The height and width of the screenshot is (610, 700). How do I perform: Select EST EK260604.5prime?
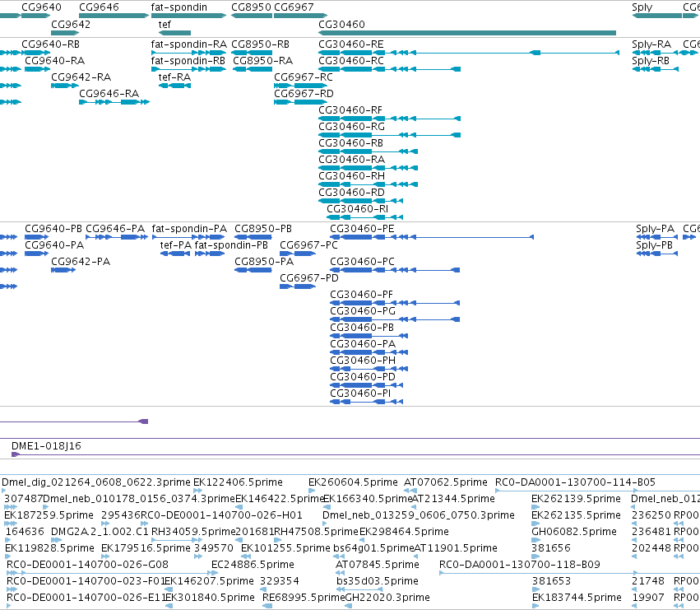[x=353, y=482]
